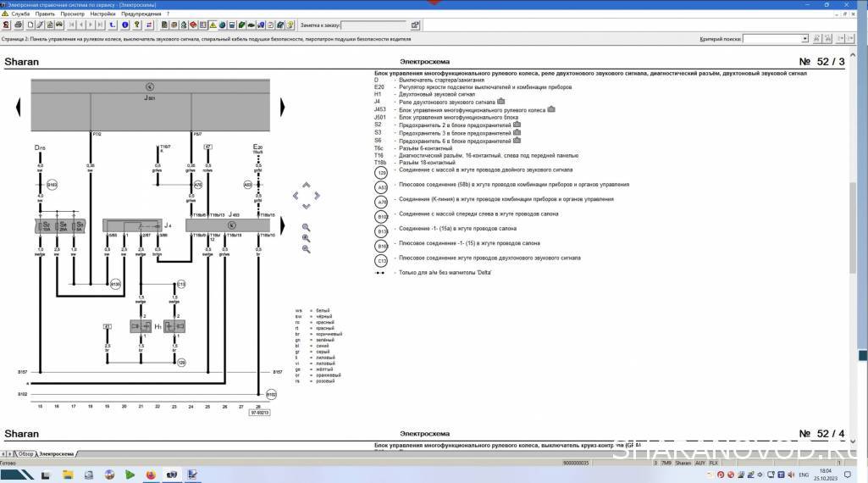Image resolution: width=868 pixels, height=483 pixels.
Task: Open the Просмотр menu
Action: [x=72, y=14]
